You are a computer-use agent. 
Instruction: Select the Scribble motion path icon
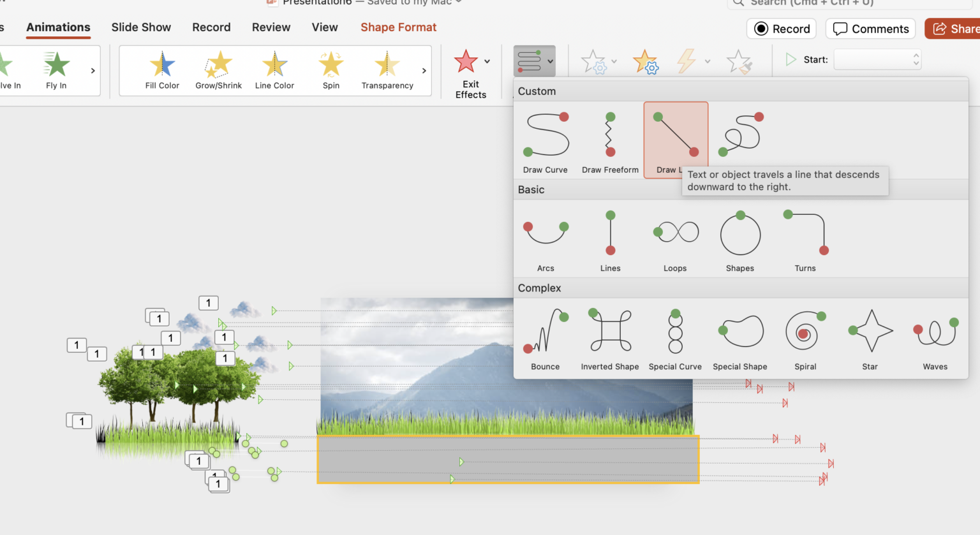coord(741,135)
